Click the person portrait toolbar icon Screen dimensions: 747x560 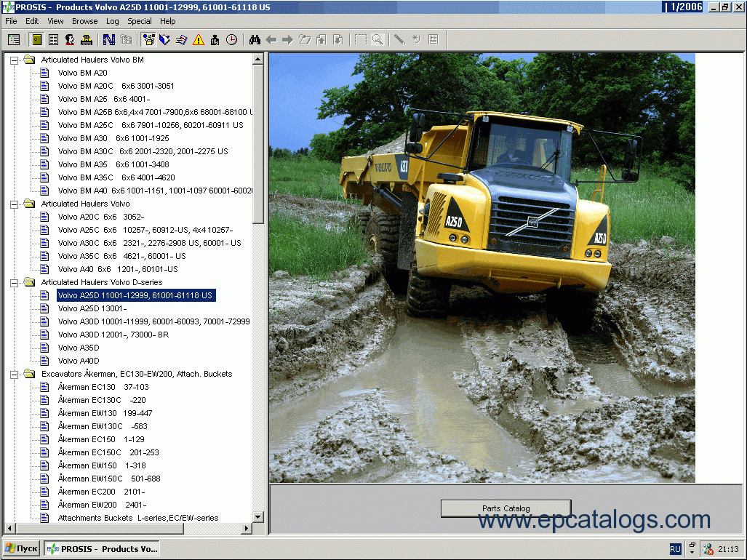[70, 39]
